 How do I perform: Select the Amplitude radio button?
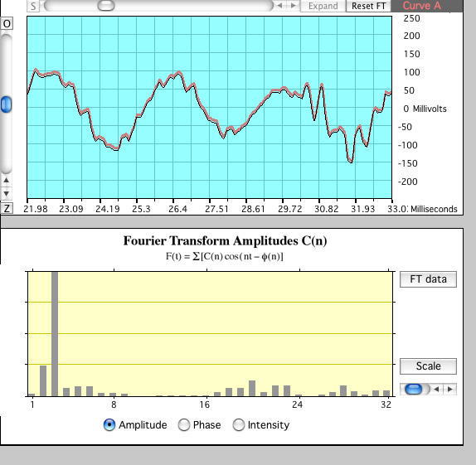coord(109,424)
